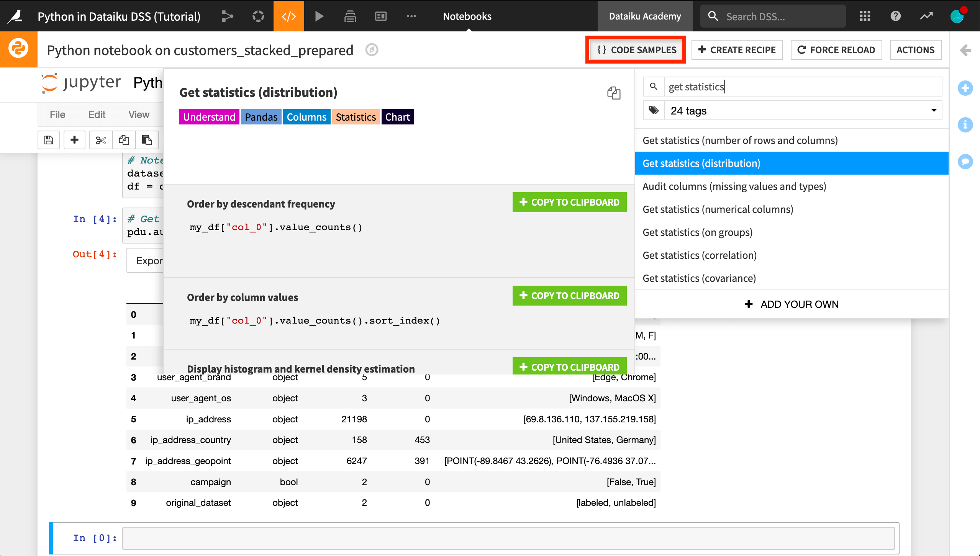Viewport: 980px width, 556px height.
Task: Open the Jobs play icon
Action: [x=319, y=16]
